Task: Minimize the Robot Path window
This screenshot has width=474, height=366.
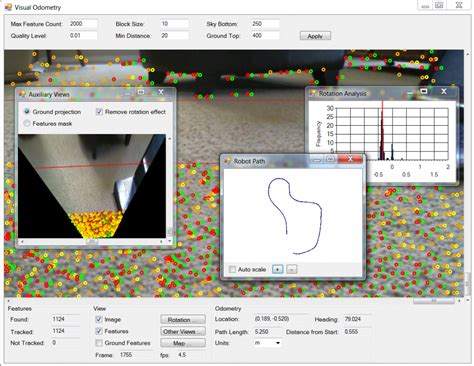Action: [317, 160]
